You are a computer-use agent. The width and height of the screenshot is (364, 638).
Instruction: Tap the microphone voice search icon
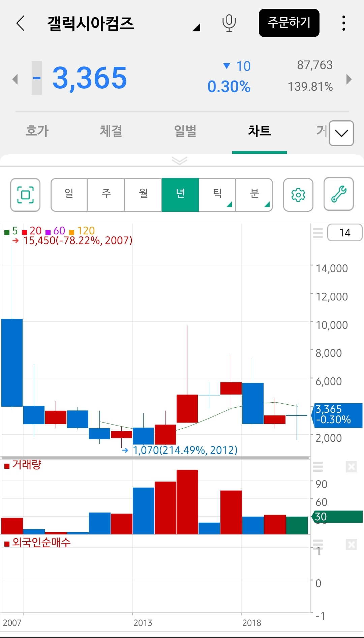point(229,23)
